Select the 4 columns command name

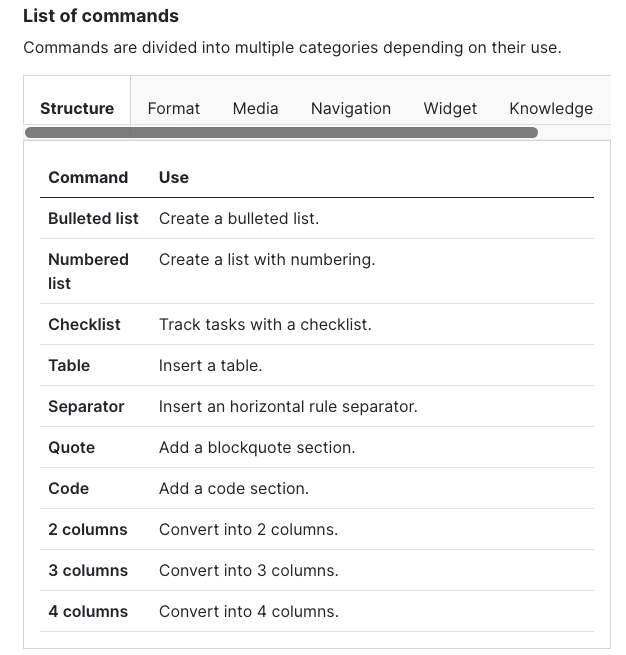tap(88, 611)
